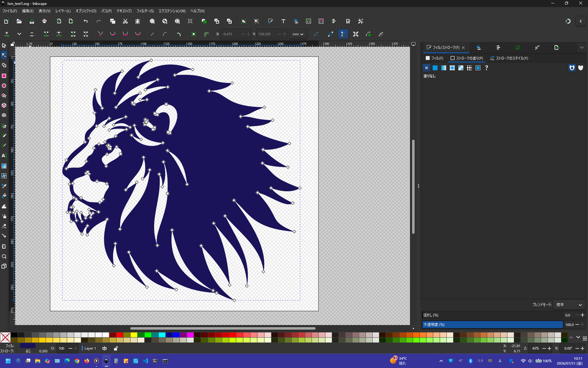Select the Text tool in toolbox
The height and width of the screenshot is (368, 588).
coord(4,156)
